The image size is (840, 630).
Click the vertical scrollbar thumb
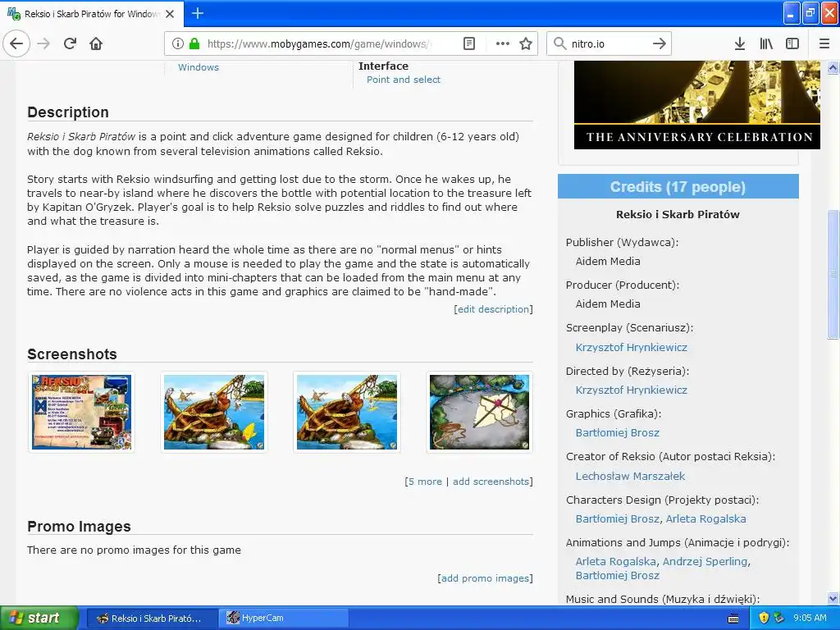click(833, 274)
